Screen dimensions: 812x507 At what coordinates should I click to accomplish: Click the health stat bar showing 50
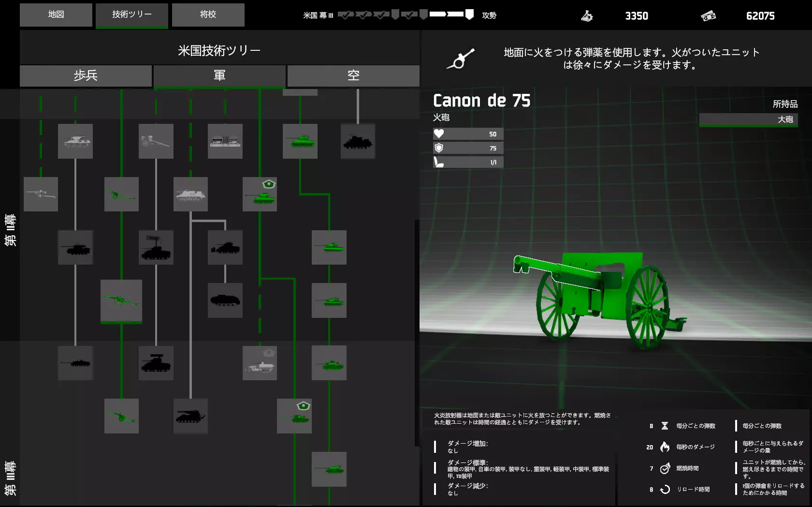tap(468, 134)
